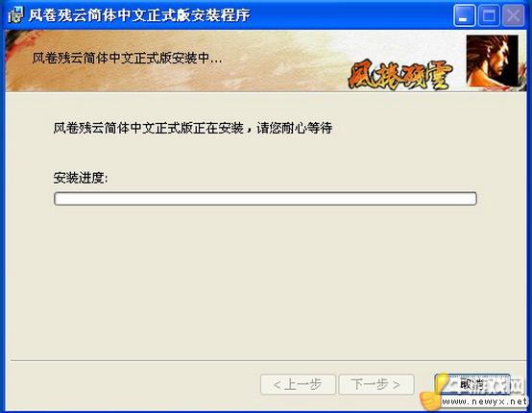Go back with the 上一步 button
This screenshot has height=413, width=532.
click(x=298, y=384)
